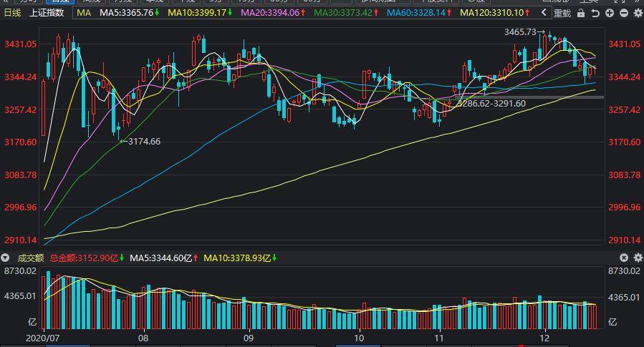Viewport: 644px width, 347px height.
Task: Click the MA indicator name label
Action: [x=84, y=13]
